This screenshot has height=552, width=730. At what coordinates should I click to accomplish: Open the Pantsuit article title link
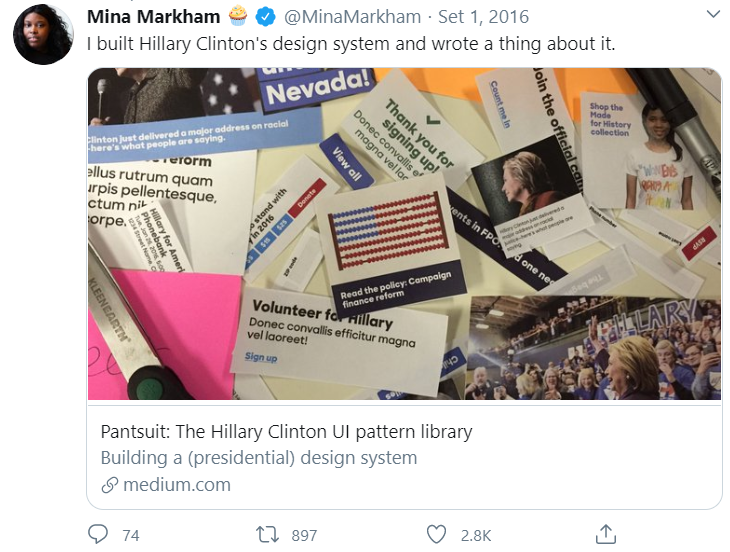(x=286, y=432)
